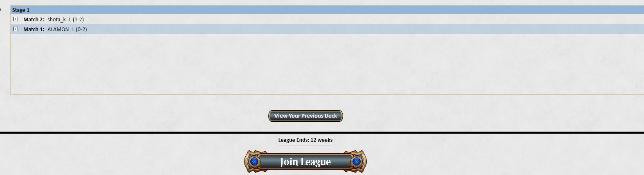
Task: Click empty space in the match list panel
Action: tap(327, 64)
